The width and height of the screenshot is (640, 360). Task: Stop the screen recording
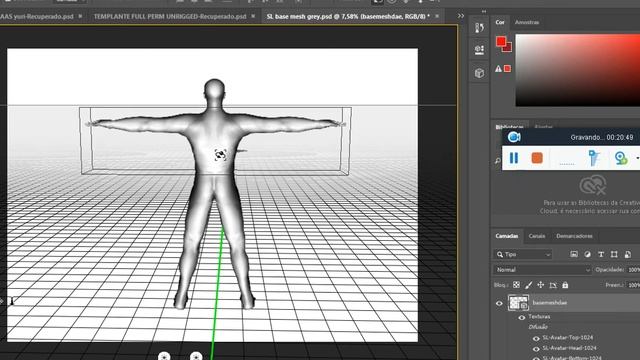tap(537, 158)
